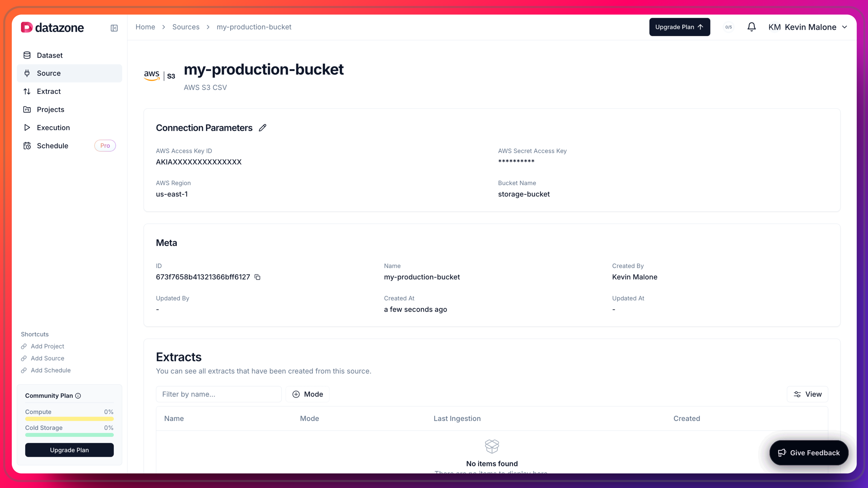Collapse the sidebar panel icon

point(114,28)
